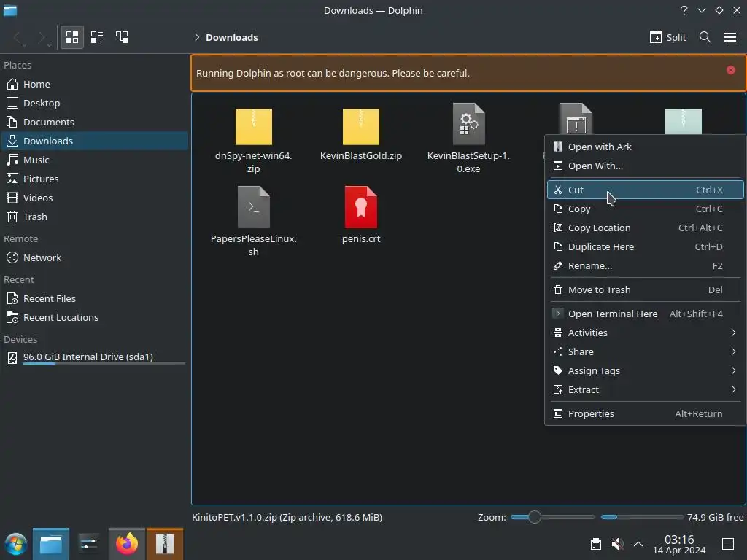This screenshot has width=747, height=560.
Task: Click the muted volume tray icon
Action: (x=617, y=544)
